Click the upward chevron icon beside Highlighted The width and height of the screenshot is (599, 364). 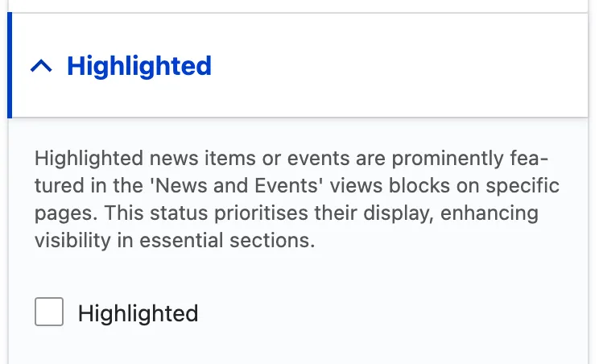(41, 67)
